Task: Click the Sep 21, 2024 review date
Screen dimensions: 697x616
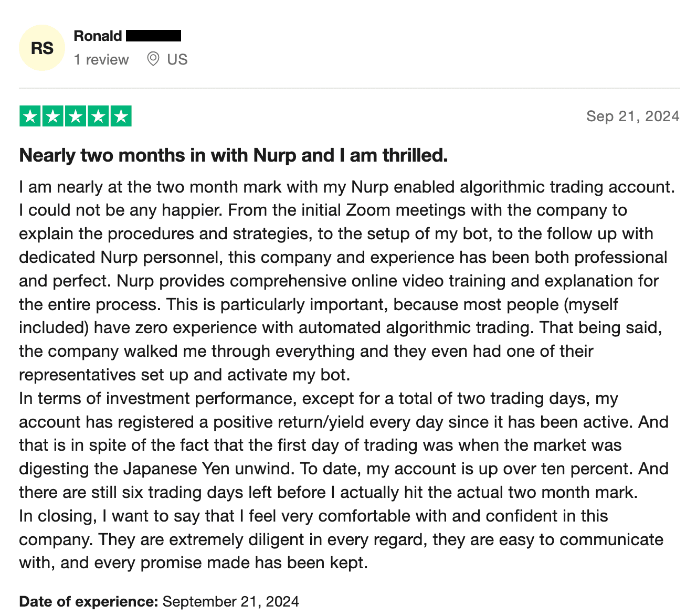Action: point(632,116)
